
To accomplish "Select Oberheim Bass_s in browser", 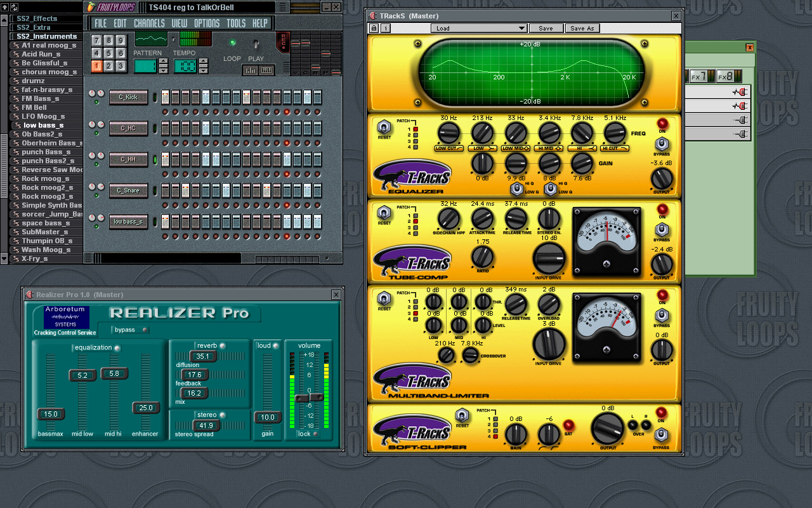I will (x=52, y=143).
